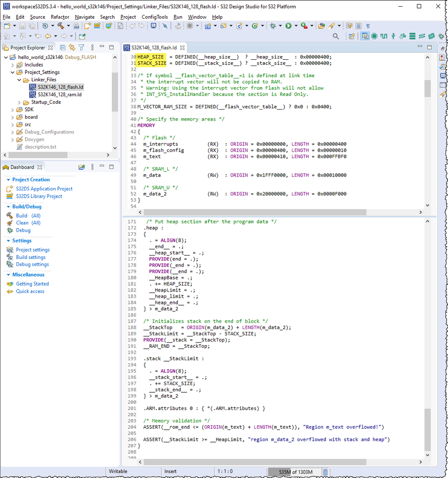This screenshot has height=478, width=448.
Task: Click Project settings link in Dashboard
Action: pos(33,250)
